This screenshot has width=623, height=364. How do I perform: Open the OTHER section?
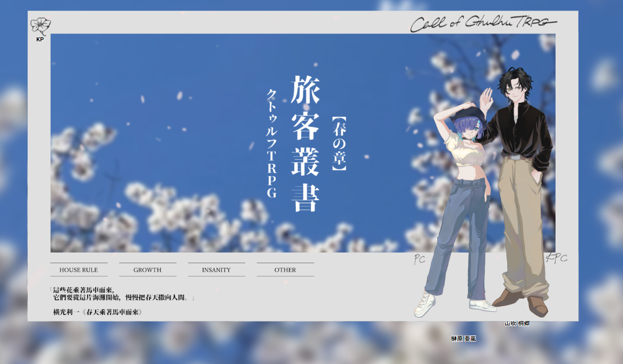285,270
